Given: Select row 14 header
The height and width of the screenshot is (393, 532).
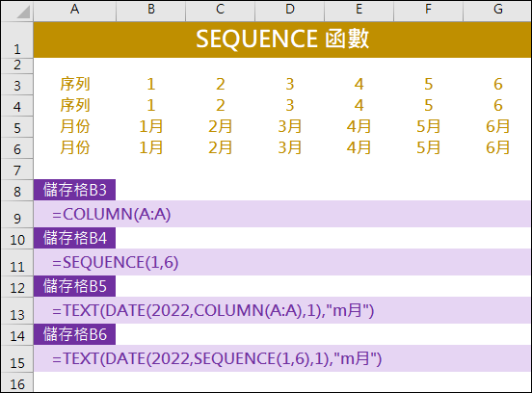Looking at the screenshot, I should [17, 334].
